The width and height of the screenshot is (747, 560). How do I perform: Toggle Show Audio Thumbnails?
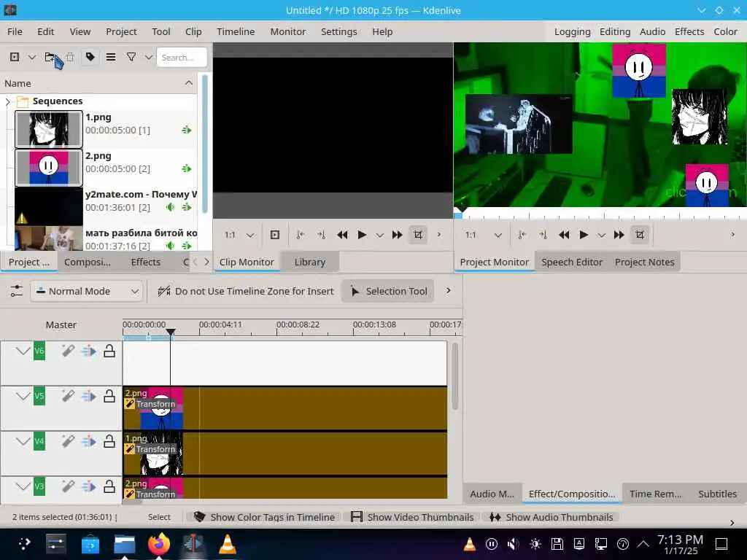[551, 517]
